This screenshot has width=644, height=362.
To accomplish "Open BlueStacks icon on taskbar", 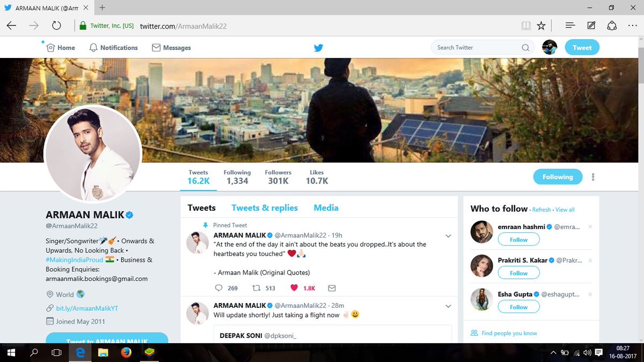I will click(x=149, y=352).
